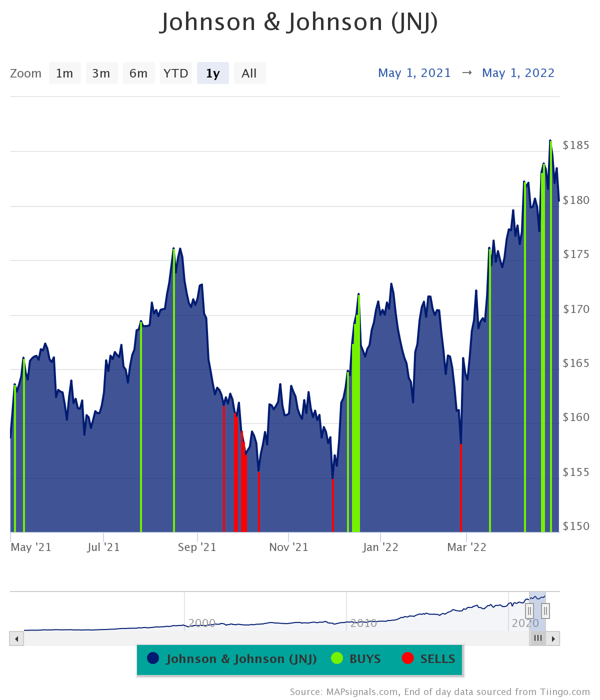Click the May '21 axis label
Viewport: 600px width, 700px height.
coord(31,547)
